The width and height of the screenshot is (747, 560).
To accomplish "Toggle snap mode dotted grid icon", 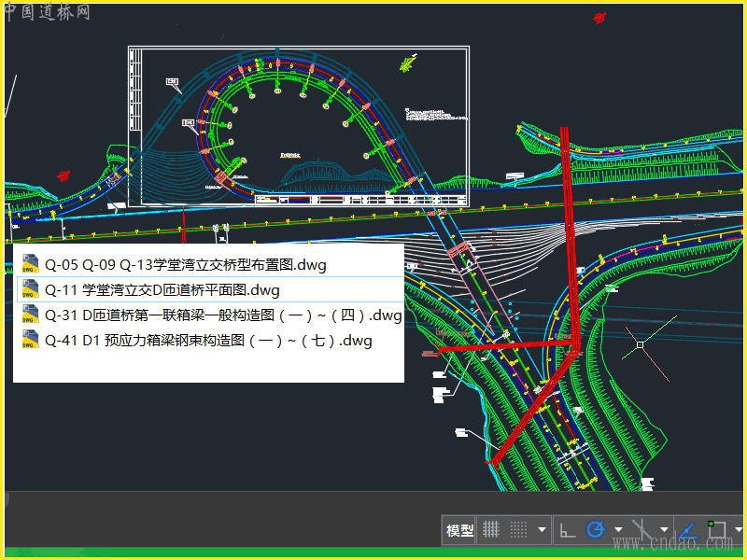I will 518,529.
